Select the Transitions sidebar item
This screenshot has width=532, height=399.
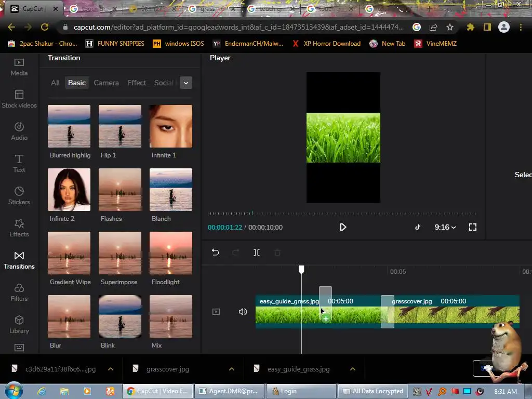tap(19, 261)
